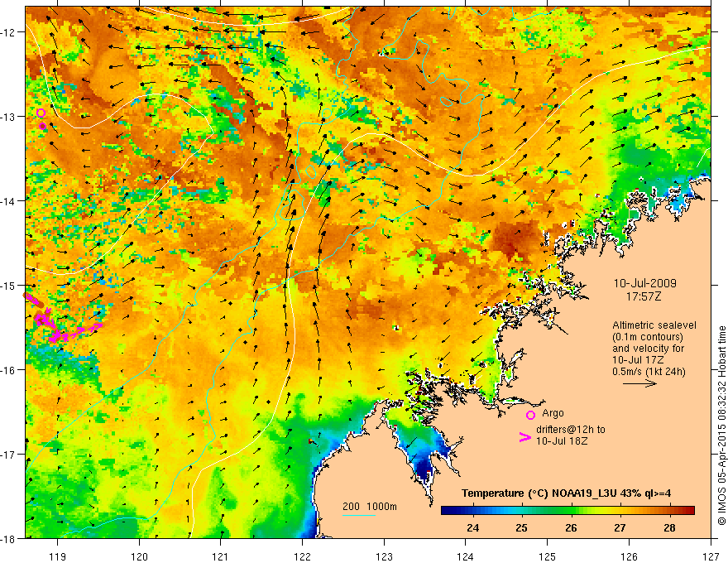Click the longitude axis label '125'

pos(548,556)
